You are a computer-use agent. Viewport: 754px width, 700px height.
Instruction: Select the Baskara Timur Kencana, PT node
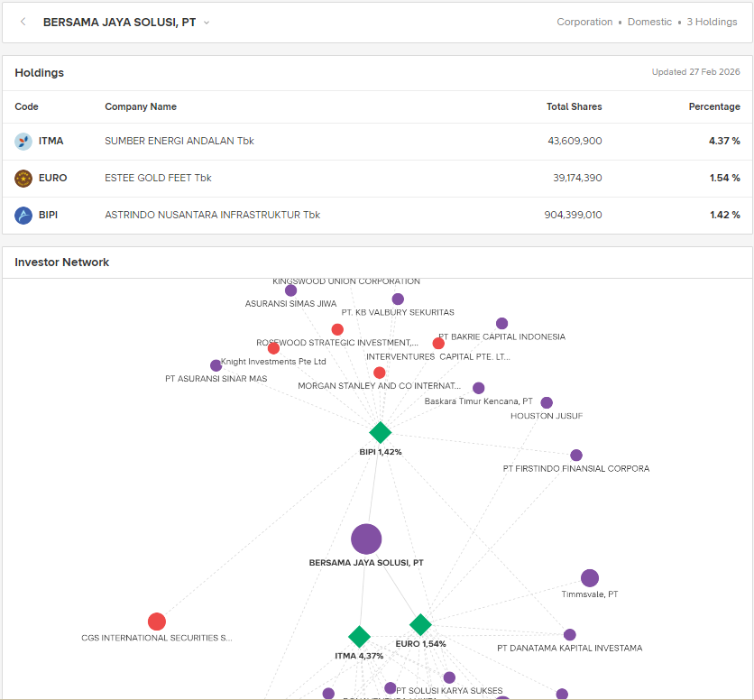coord(478,388)
